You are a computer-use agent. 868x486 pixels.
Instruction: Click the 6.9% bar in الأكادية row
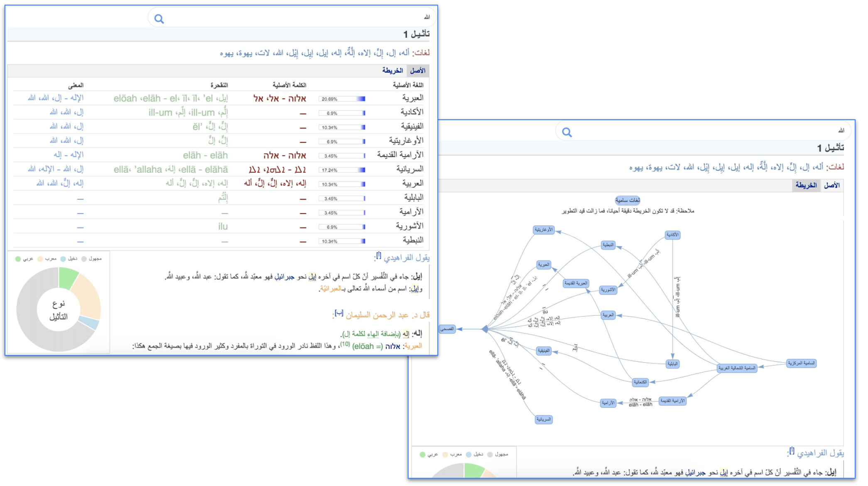[342, 113]
